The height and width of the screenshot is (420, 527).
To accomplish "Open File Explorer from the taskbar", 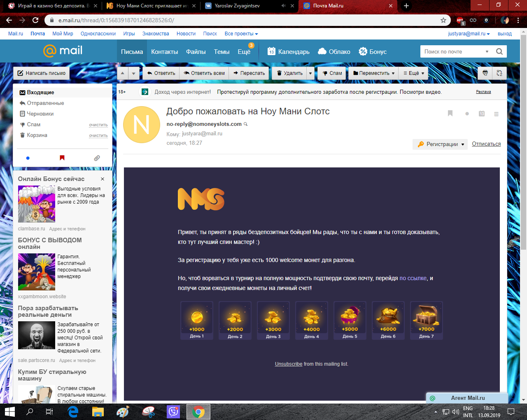I will (x=98, y=411).
